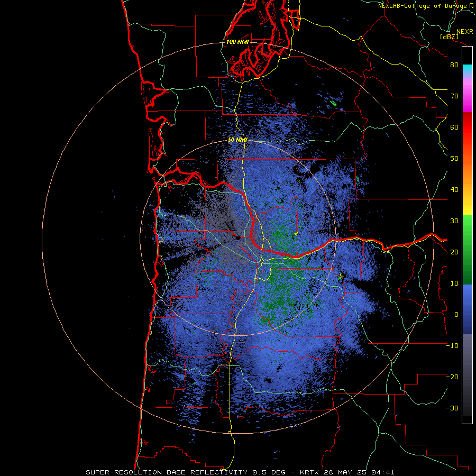Click the 20 value on dBZ scale
The height and width of the screenshot is (476, 476).
454,252
